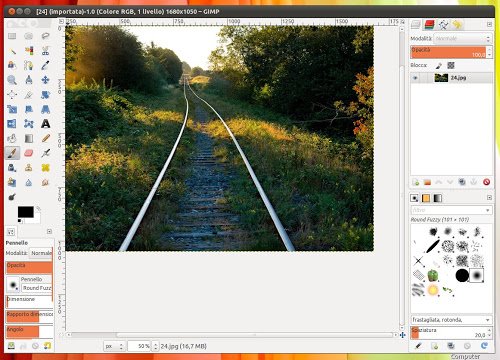Select the 24.jpg layer thumbnail
The image size is (500, 360).
pos(441,78)
